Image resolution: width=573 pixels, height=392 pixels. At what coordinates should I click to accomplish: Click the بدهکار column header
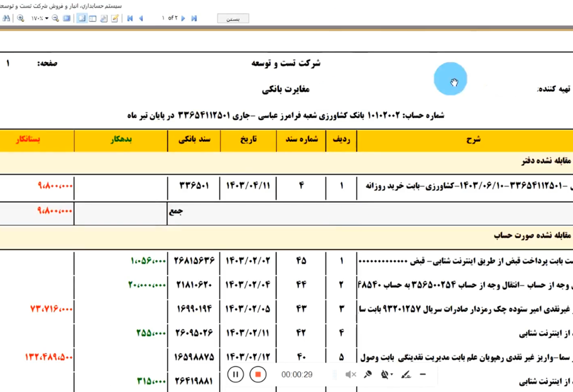click(x=121, y=140)
